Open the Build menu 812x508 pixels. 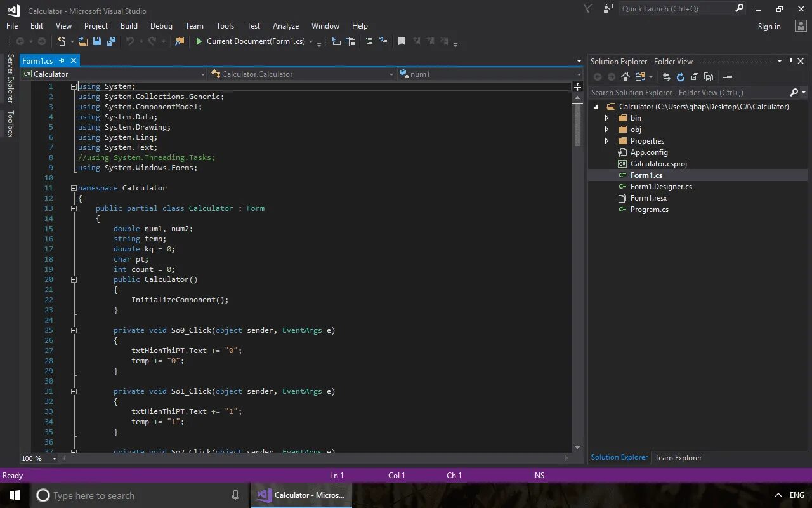pyautogui.click(x=129, y=26)
